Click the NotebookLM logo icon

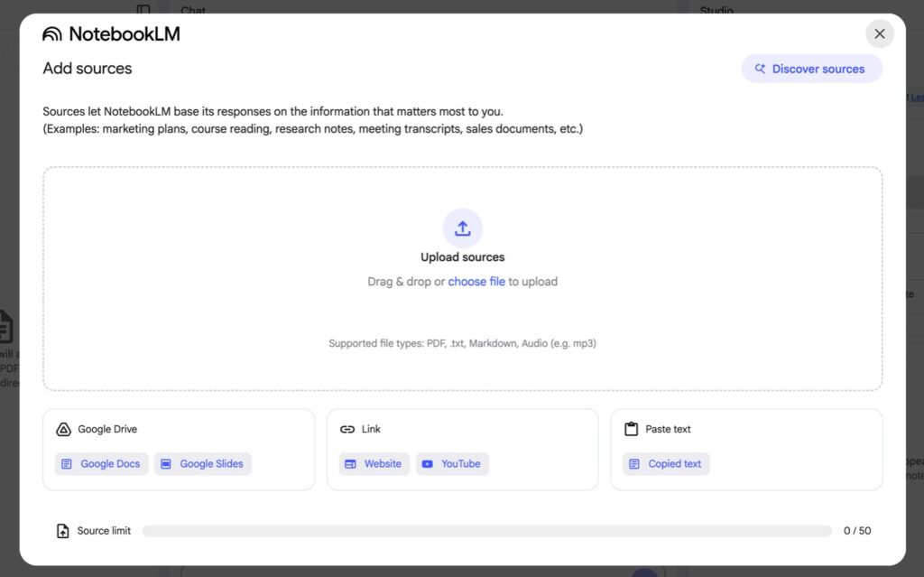(51, 34)
